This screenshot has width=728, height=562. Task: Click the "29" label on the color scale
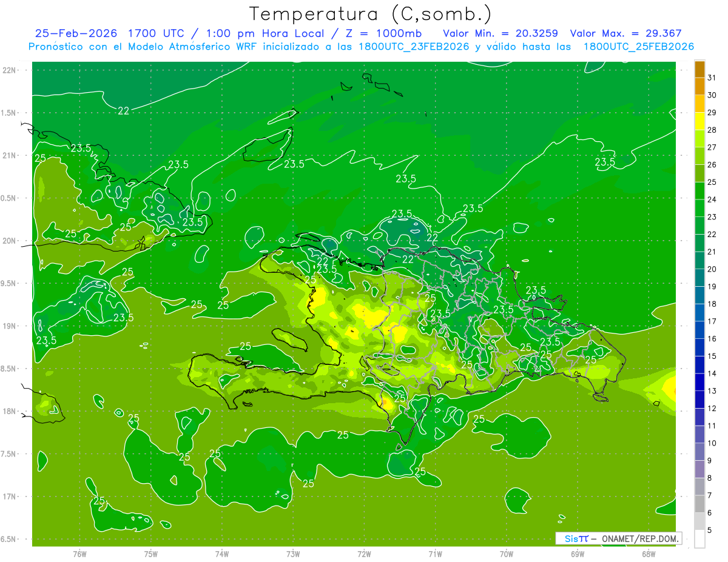712,113
